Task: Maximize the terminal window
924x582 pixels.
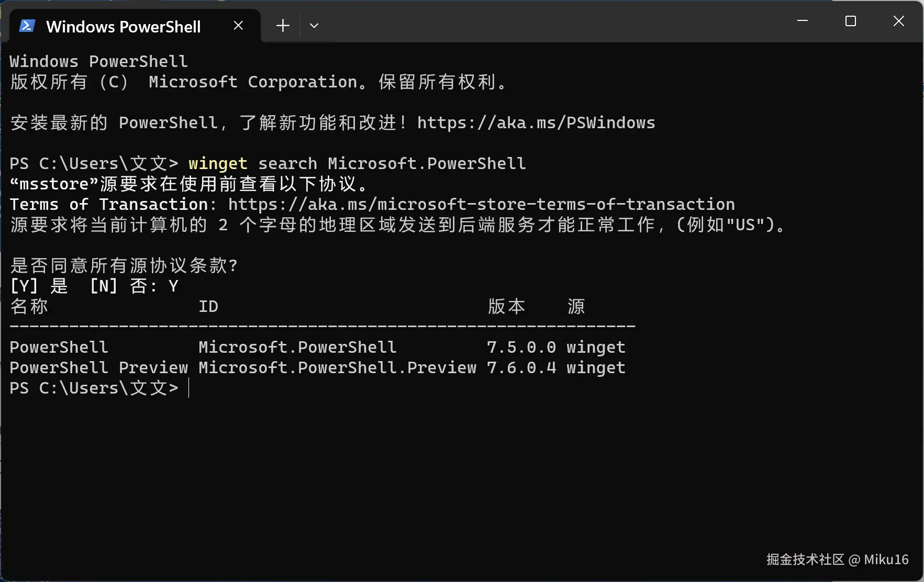Action: pyautogui.click(x=851, y=21)
